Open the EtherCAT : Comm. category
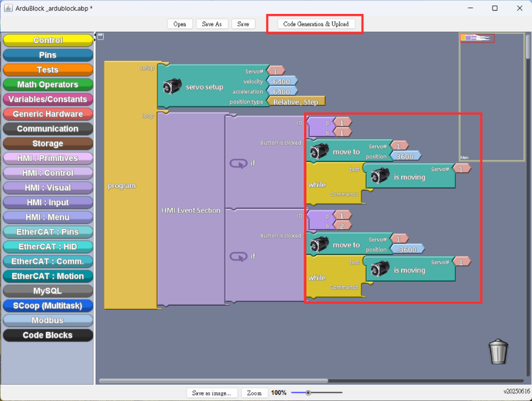532x401 pixels. (48, 262)
